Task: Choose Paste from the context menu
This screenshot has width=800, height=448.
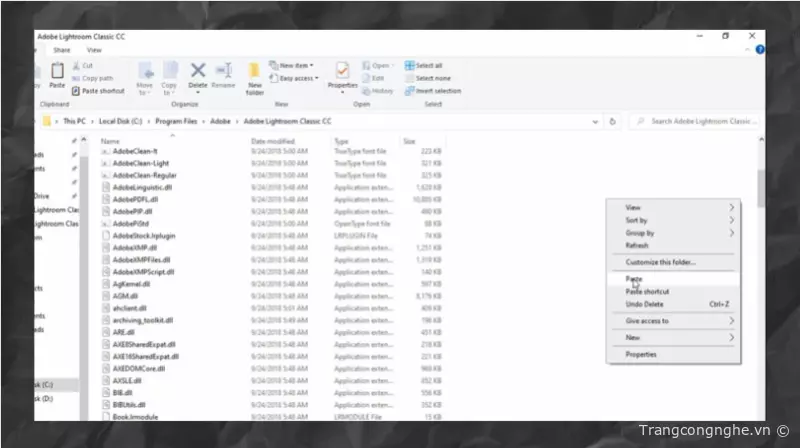Action: (x=635, y=279)
